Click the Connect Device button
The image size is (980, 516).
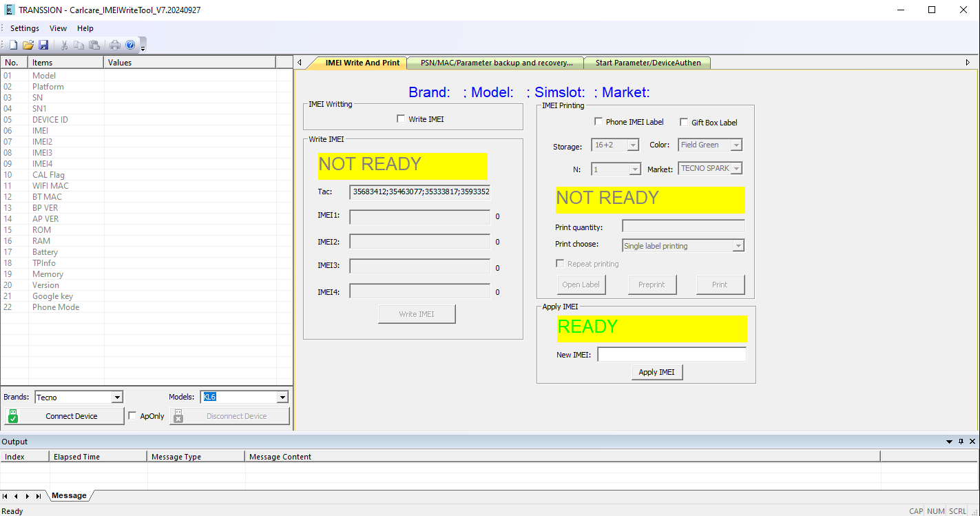pos(64,416)
